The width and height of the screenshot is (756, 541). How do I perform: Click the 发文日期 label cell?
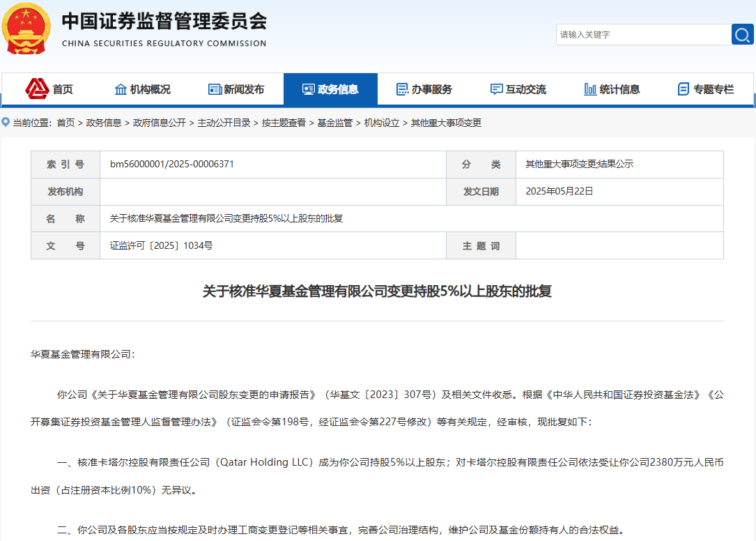pyautogui.click(x=481, y=192)
